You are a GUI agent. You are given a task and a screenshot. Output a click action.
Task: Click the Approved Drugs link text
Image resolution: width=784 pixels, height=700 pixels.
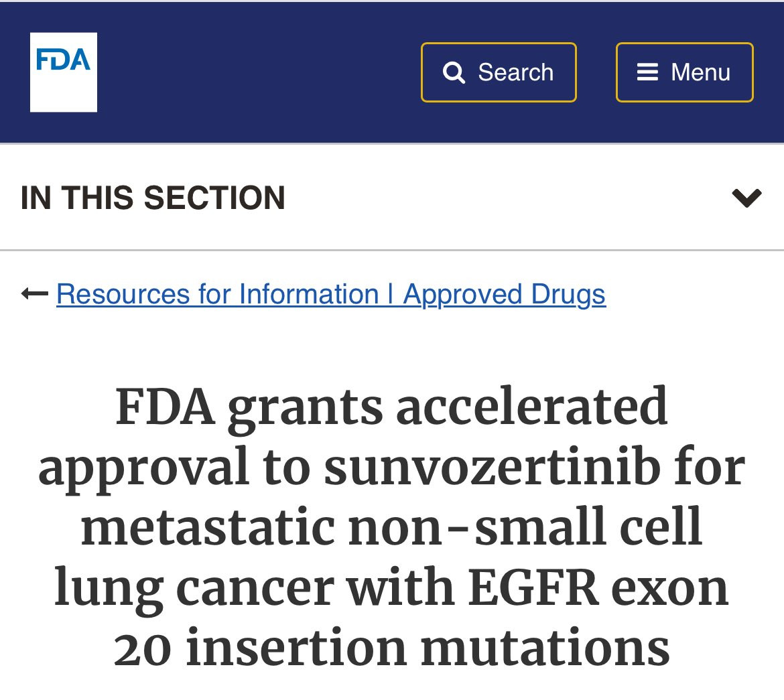(505, 294)
